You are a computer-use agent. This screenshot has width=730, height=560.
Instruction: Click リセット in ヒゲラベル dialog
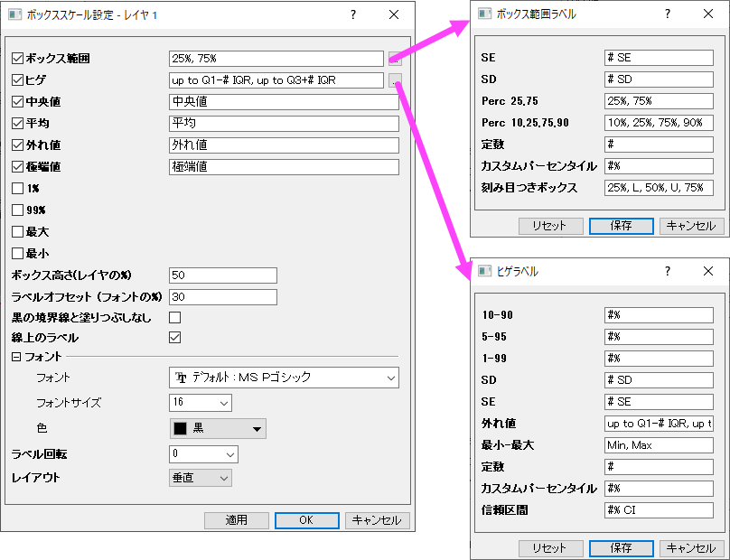(x=551, y=548)
